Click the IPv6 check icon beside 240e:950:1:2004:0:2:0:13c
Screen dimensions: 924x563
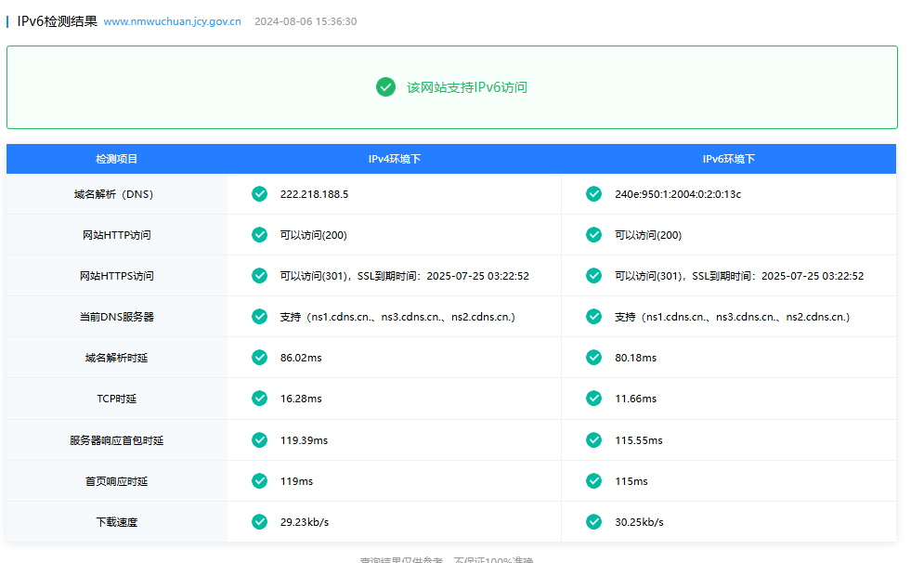pos(593,194)
